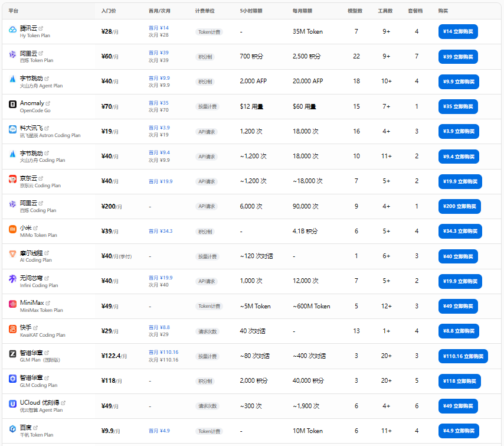The width and height of the screenshot is (504, 446).
Task: Buy MiMo Token Plan via ¥34.3 button
Action: [x=460, y=231]
